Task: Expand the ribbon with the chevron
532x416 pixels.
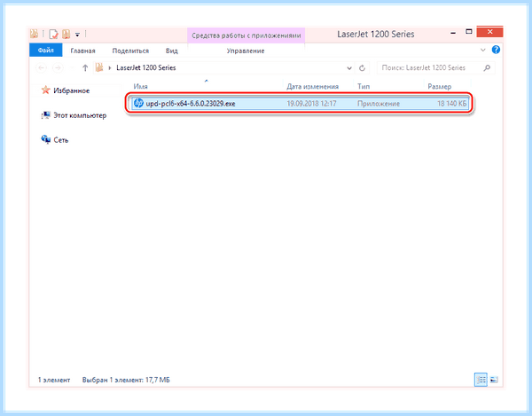Action: point(483,50)
